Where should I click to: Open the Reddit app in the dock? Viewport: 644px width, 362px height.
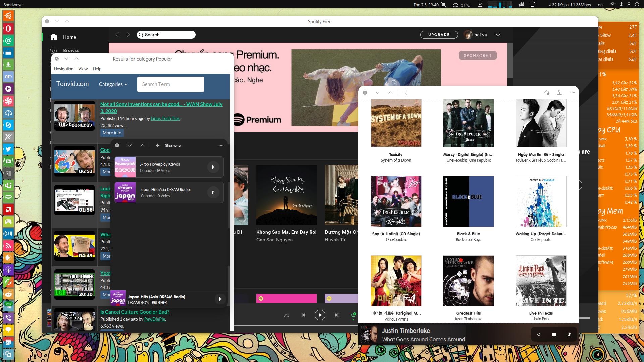click(x=8, y=294)
